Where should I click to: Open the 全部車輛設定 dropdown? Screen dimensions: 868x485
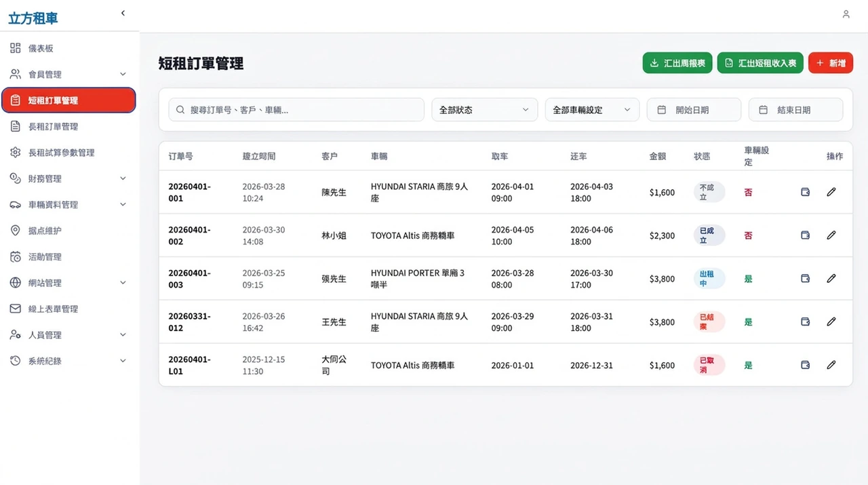pyautogui.click(x=592, y=110)
